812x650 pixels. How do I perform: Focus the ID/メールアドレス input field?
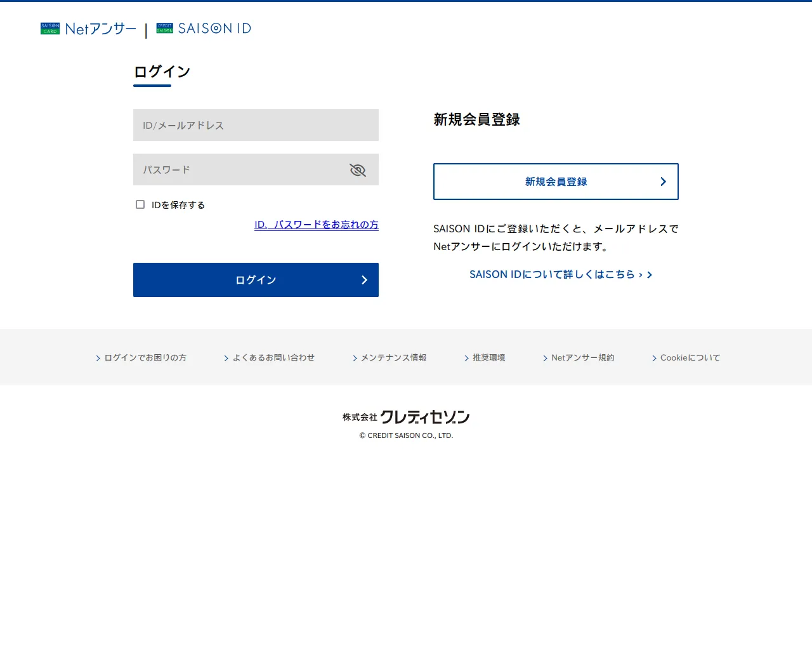point(256,125)
